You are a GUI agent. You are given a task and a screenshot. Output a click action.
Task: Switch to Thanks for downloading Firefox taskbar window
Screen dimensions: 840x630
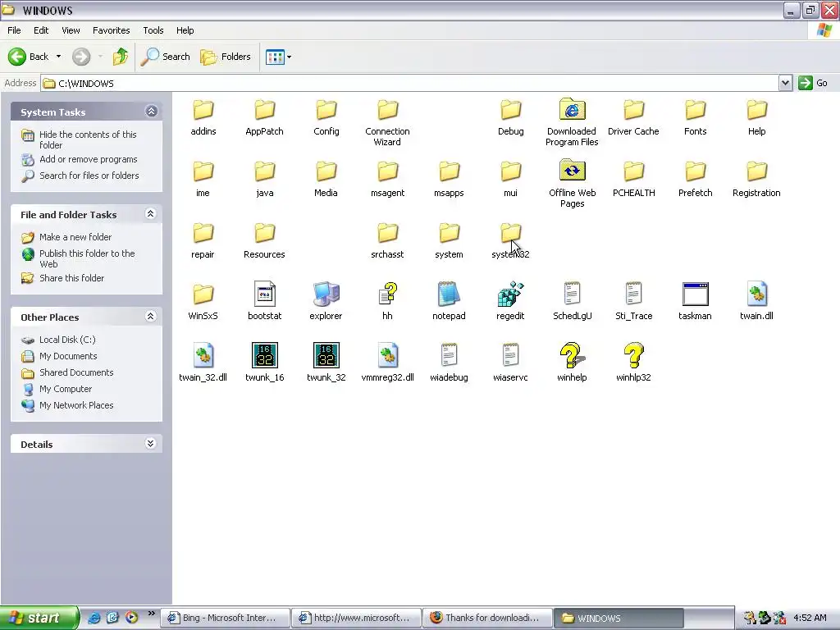[x=489, y=618]
